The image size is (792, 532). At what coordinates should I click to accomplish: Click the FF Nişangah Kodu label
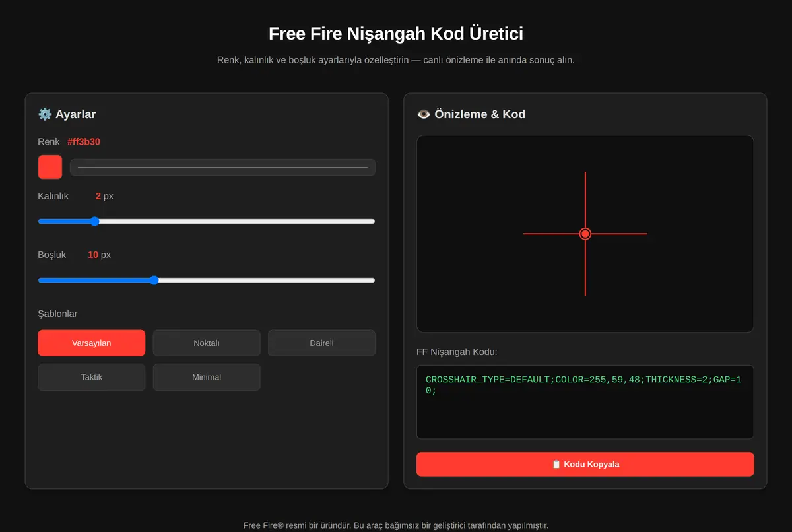(x=457, y=352)
